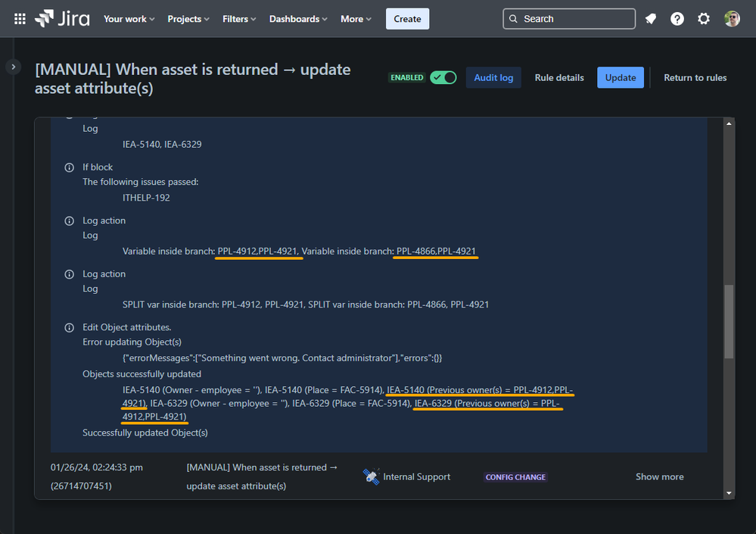Open the settings gear icon
Screen dimensions: 756x534
tap(704, 19)
